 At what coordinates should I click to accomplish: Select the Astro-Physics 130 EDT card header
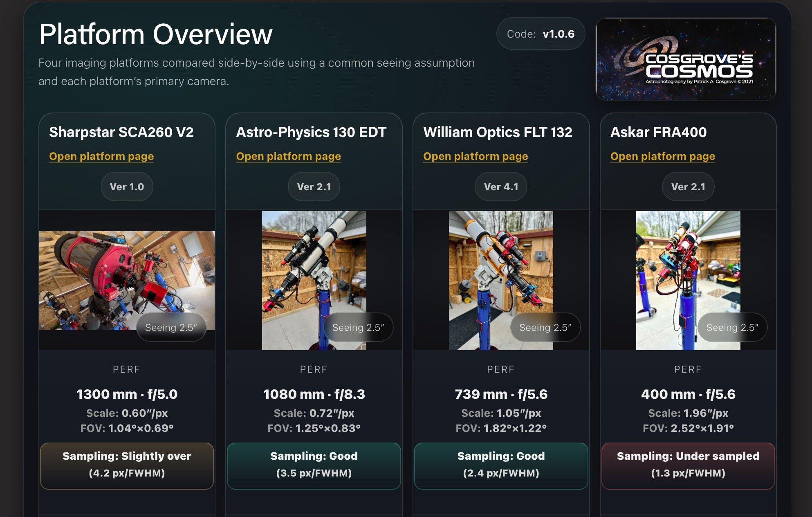click(311, 132)
